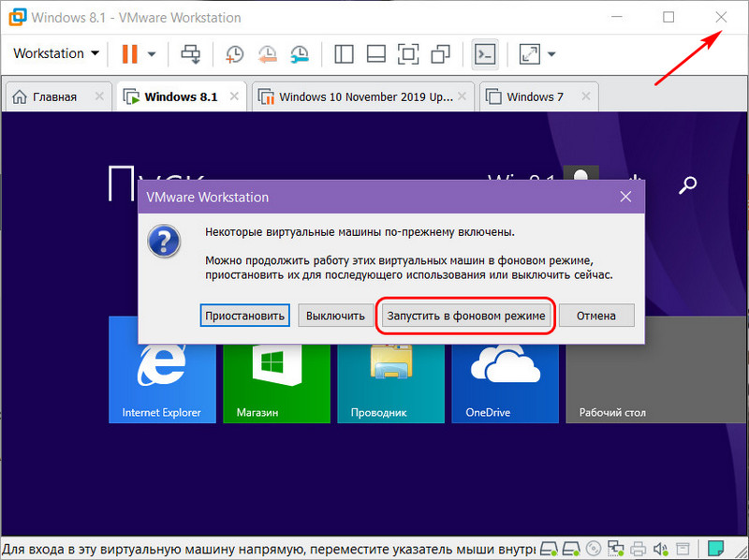Take a snapshot with clock-plus icon

(x=235, y=54)
